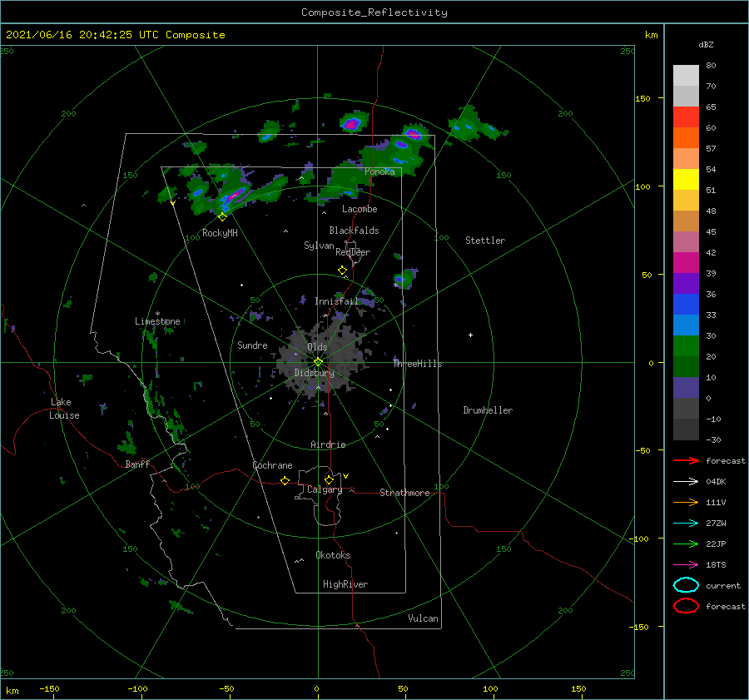Click the Cochrane town label
This screenshot has height=700, width=749.
point(272,465)
